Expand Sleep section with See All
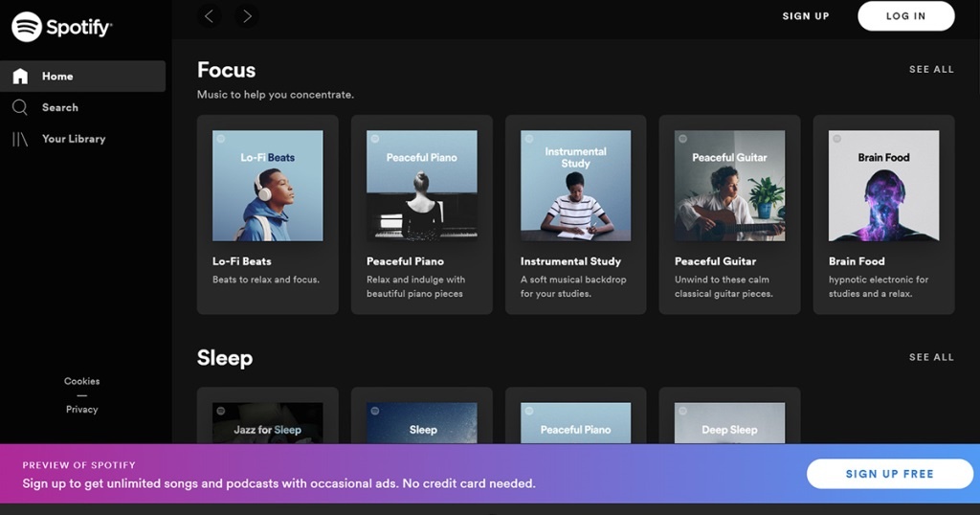 click(930, 357)
